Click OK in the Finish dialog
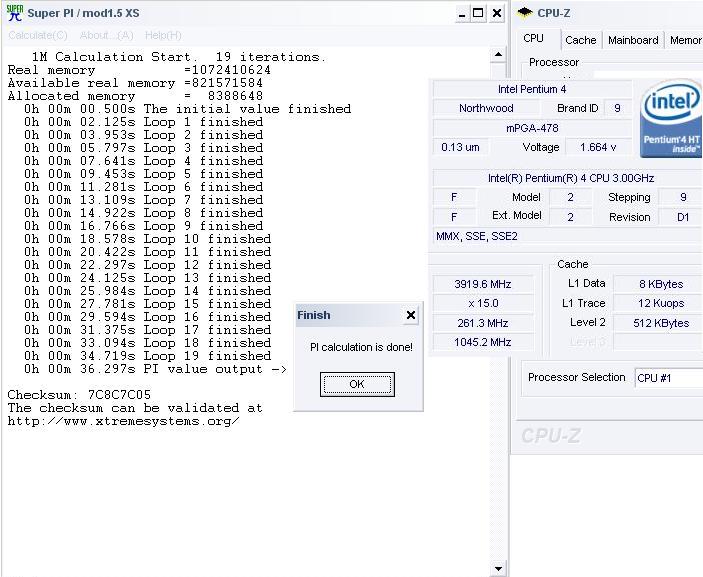This screenshot has height=577, width=703. (x=357, y=384)
